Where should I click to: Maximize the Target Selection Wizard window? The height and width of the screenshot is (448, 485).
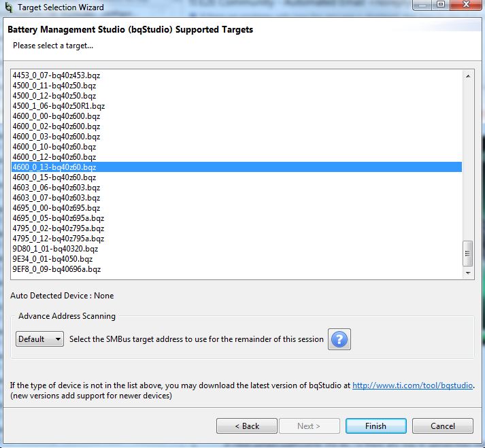(x=441, y=5)
